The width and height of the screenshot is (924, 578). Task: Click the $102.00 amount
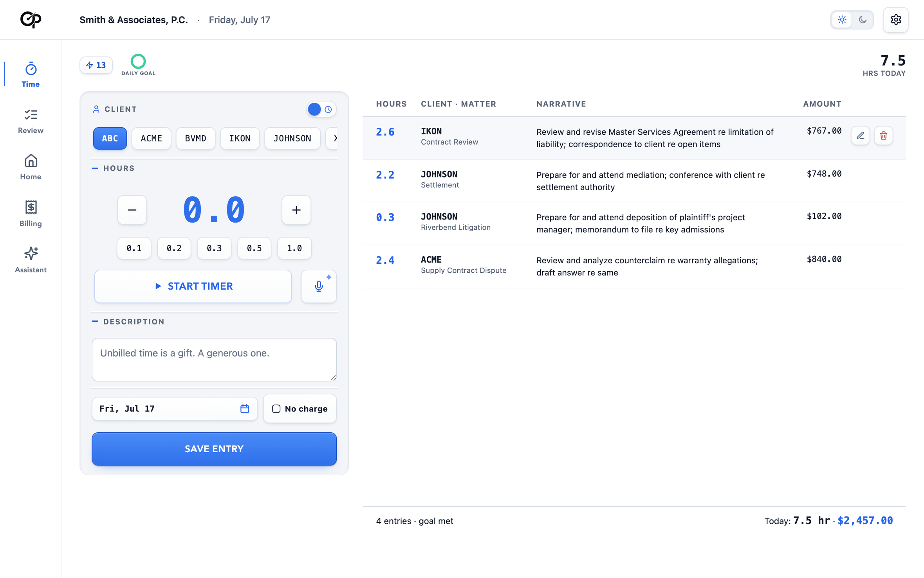click(x=824, y=216)
